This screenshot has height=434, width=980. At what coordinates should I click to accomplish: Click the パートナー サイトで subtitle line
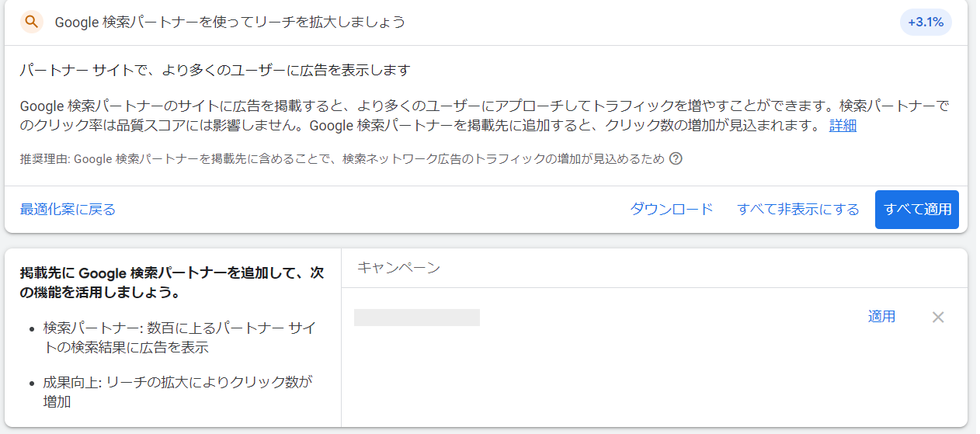214,71
